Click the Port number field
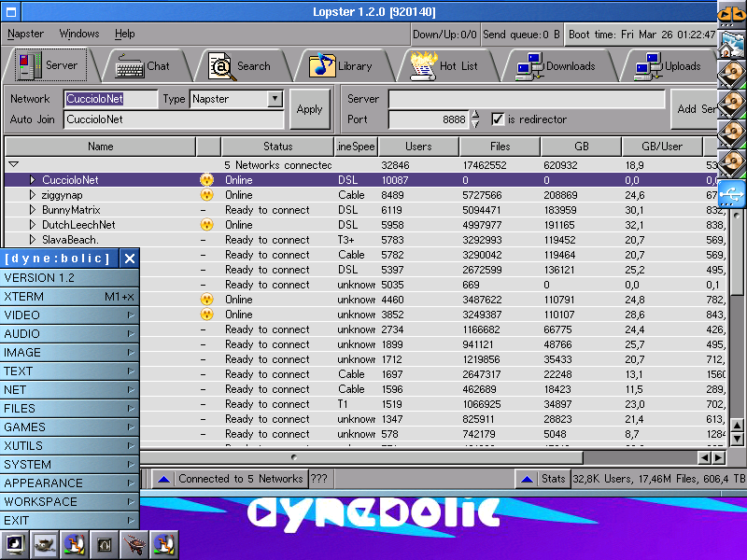The height and width of the screenshot is (560, 747). (x=429, y=119)
